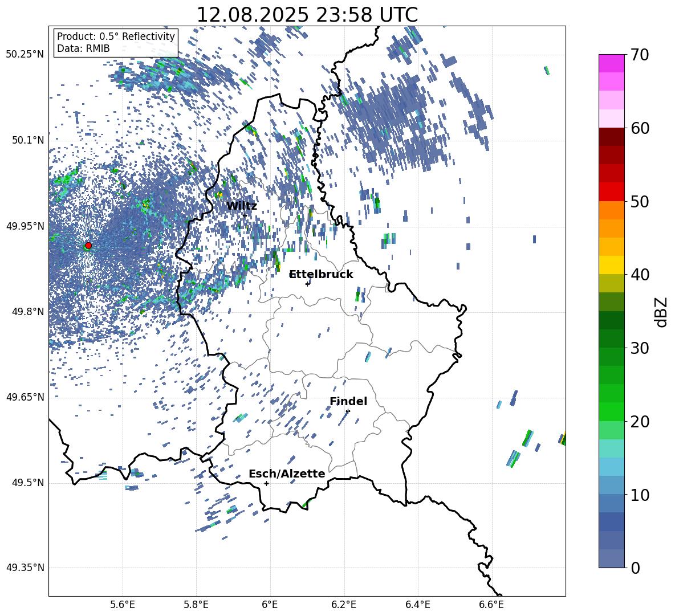
Task: Click the 5.8°E longitude label
Action: pos(196,605)
